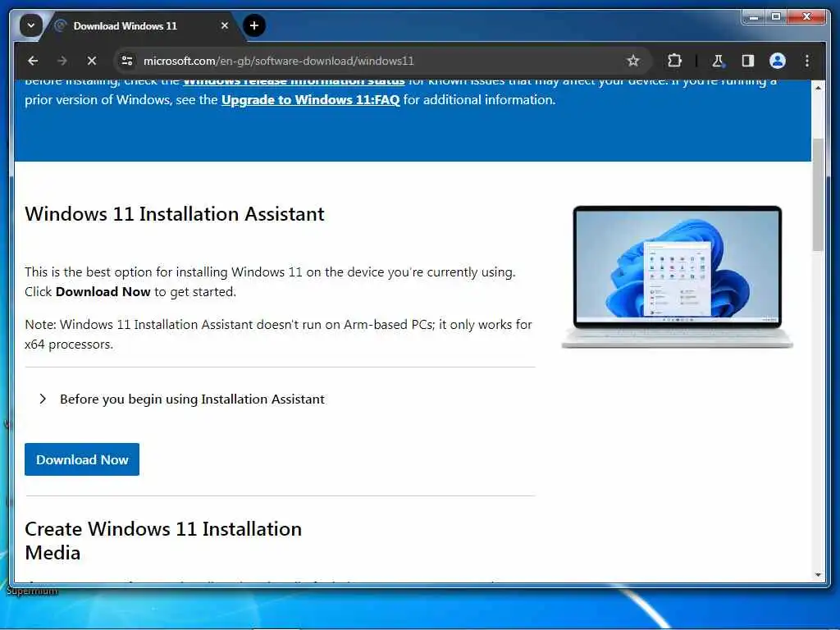Open the profile avatar menu

tap(778, 61)
